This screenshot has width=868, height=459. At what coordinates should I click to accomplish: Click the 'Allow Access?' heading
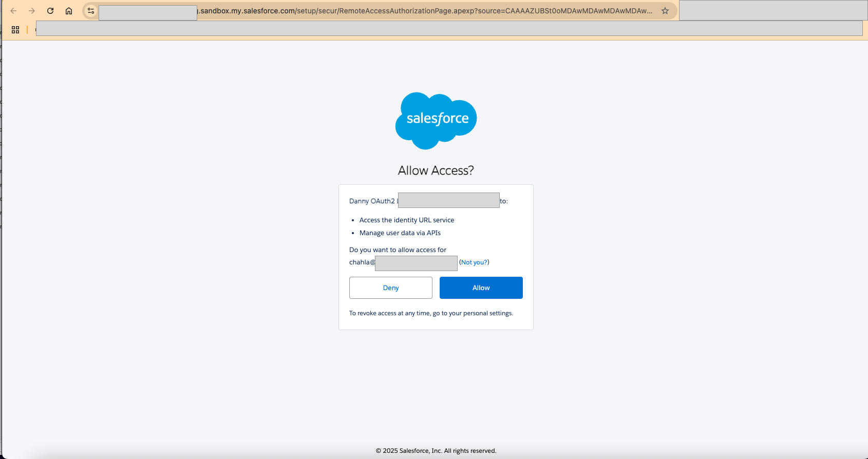pyautogui.click(x=436, y=170)
